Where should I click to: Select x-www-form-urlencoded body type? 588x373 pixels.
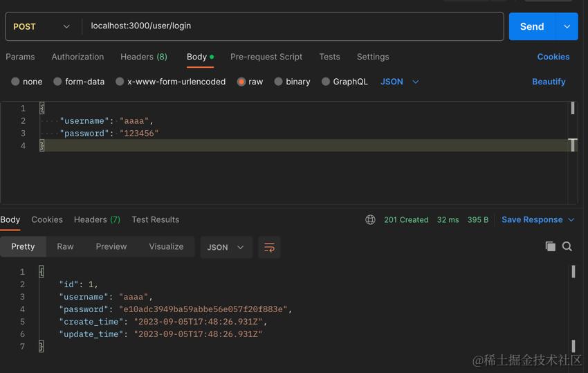click(x=171, y=82)
